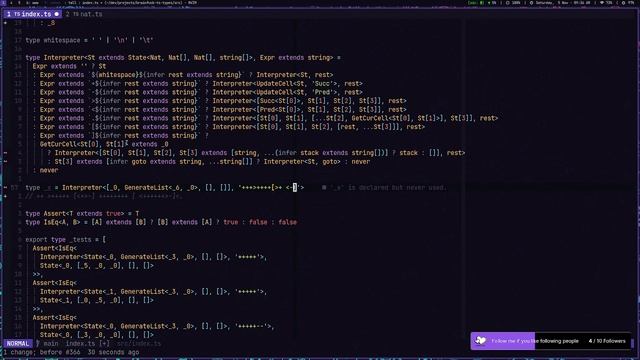Click "Follow me if you like following people"

coord(535,341)
